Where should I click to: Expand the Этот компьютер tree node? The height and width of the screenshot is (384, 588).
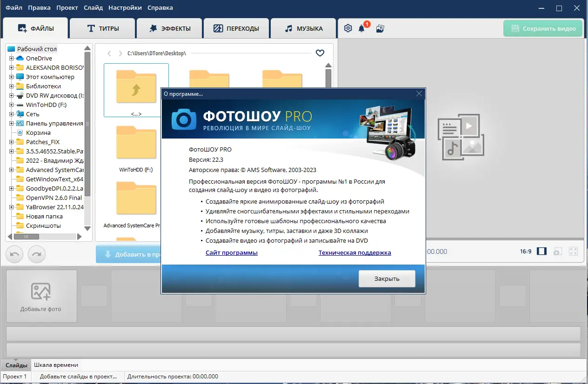click(11, 77)
